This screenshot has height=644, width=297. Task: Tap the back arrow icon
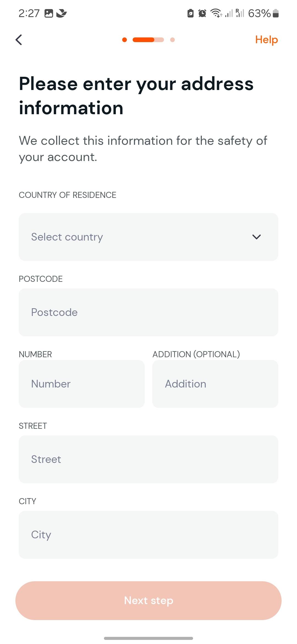19,40
